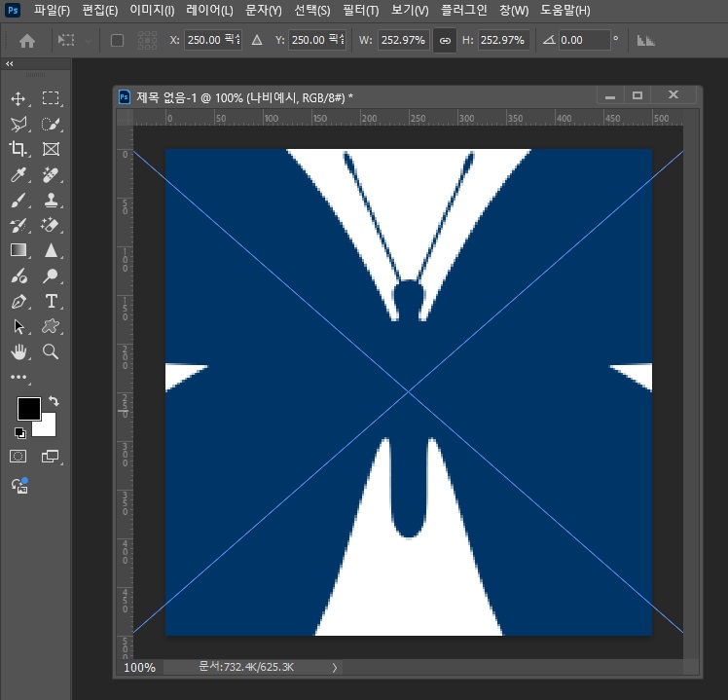Click the foreground black color swatch

point(29,409)
